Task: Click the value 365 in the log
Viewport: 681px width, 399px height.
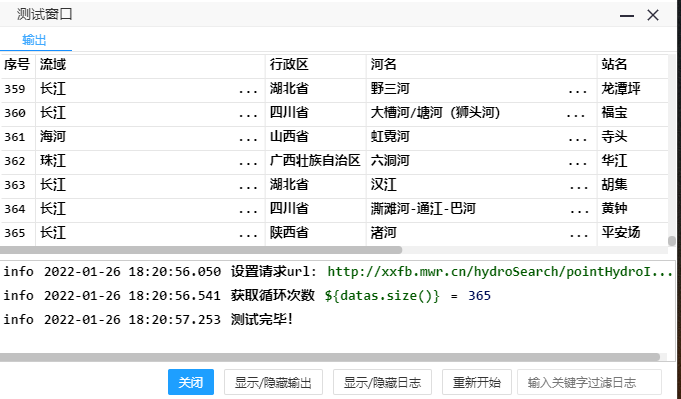Action: tap(479, 296)
